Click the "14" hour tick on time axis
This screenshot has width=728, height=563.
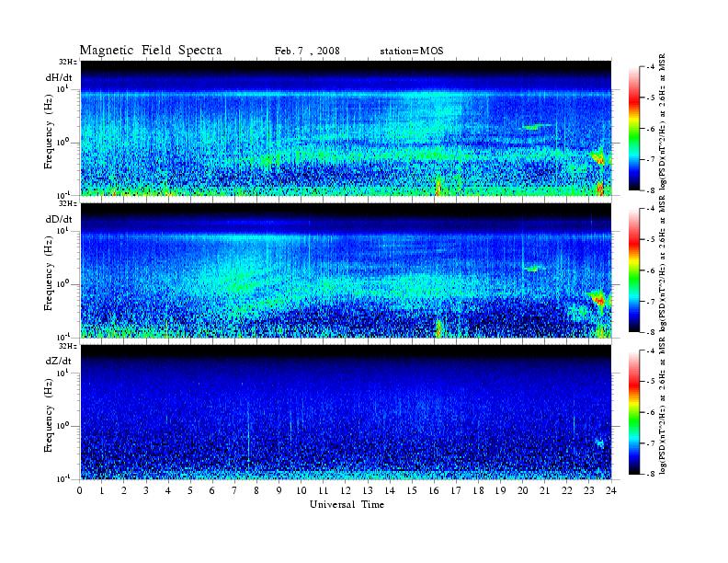390,490
